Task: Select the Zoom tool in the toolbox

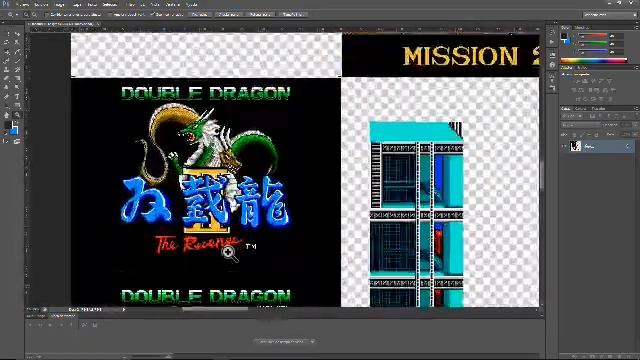Action: pos(17,116)
